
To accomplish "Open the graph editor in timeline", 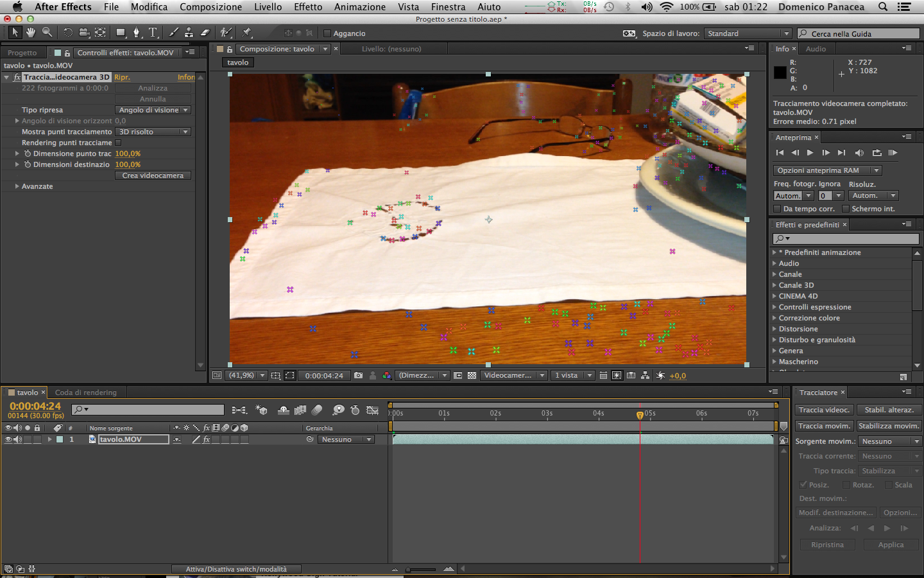I will [372, 410].
